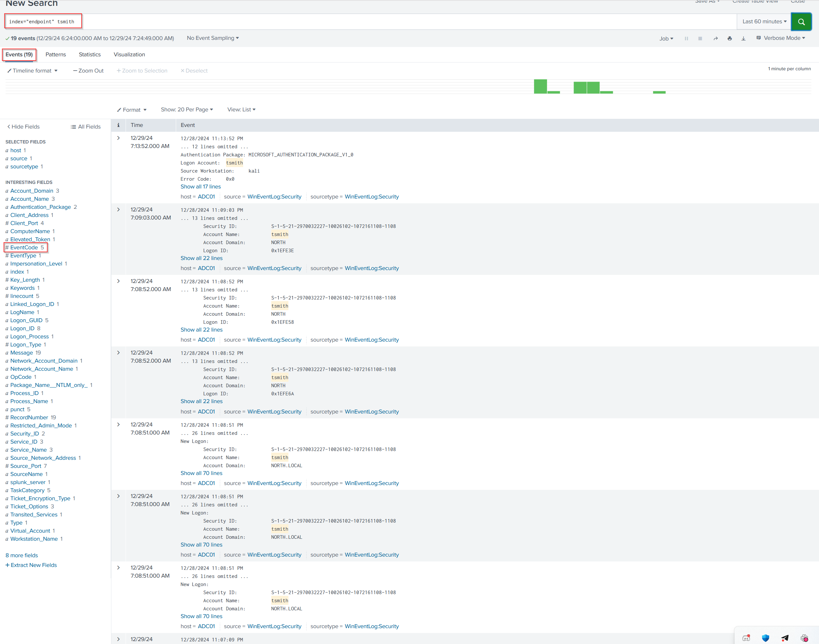Screen dimensions: 819x644
Task: Open the Service_Name field
Action: pos(28,450)
